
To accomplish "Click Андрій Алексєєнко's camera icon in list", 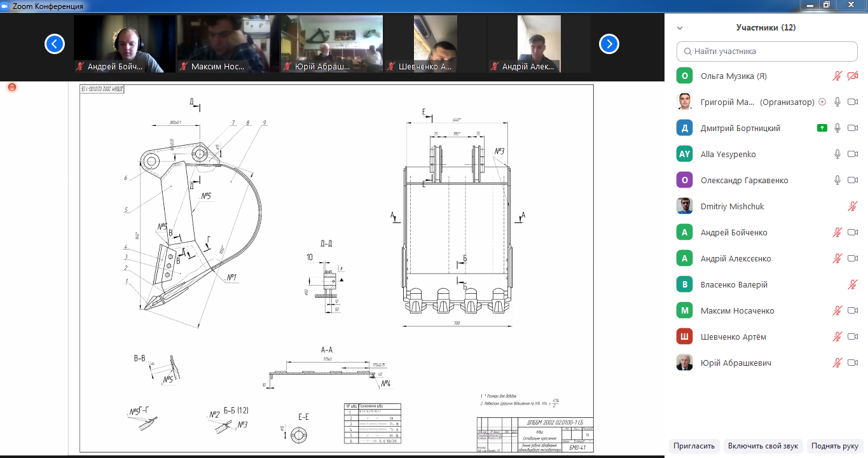I will (x=853, y=258).
